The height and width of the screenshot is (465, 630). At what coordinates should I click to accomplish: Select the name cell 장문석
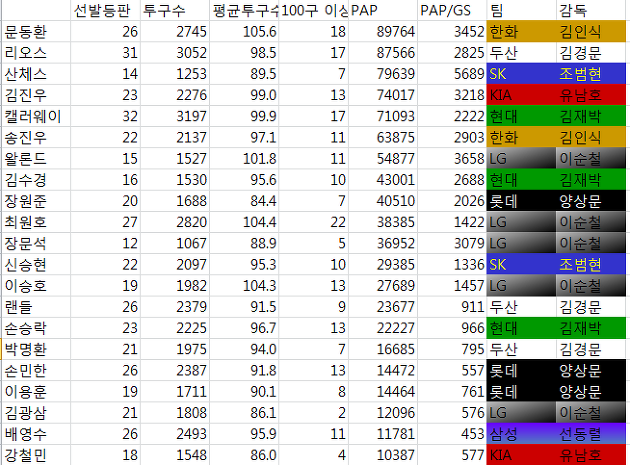coord(36,243)
